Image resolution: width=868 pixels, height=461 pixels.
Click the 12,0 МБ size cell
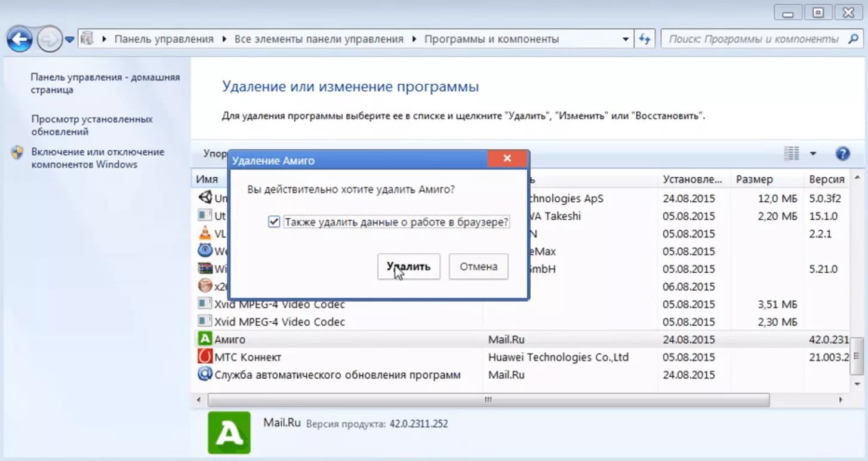pyautogui.click(x=778, y=198)
